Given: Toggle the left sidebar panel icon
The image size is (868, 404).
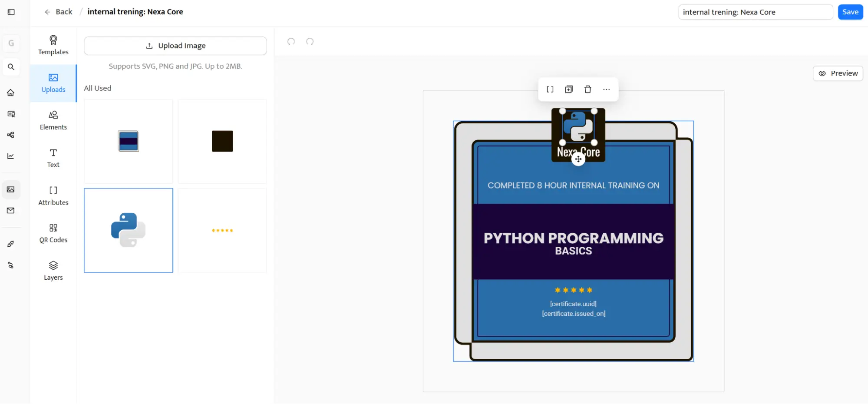Looking at the screenshot, I should (x=11, y=12).
